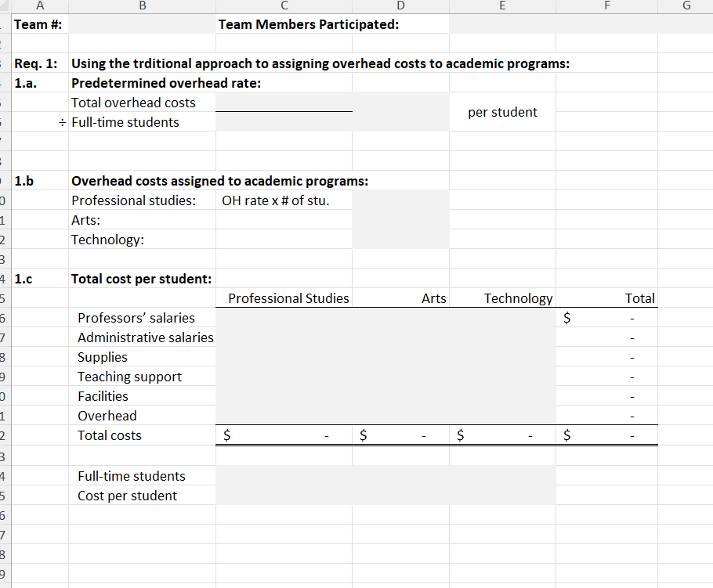Select the Team Members Participated cell
Image resolution: width=713 pixels, height=588 pixels.
click(x=284, y=24)
